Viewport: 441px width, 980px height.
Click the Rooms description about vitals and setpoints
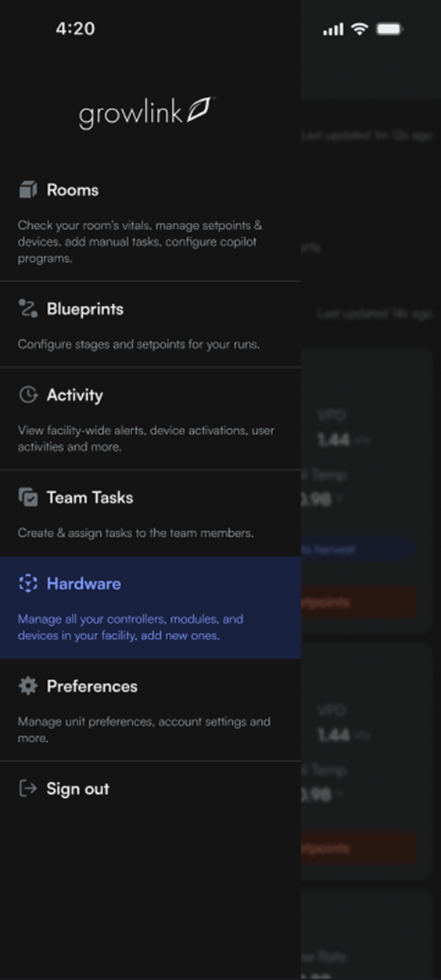point(140,241)
